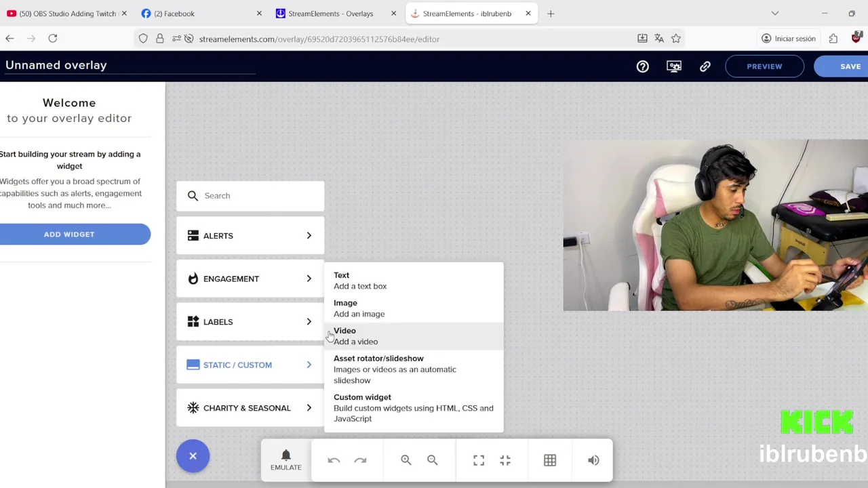Expand STATIC / CUSTOM chevron arrow
868x488 pixels.
point(309,365)
